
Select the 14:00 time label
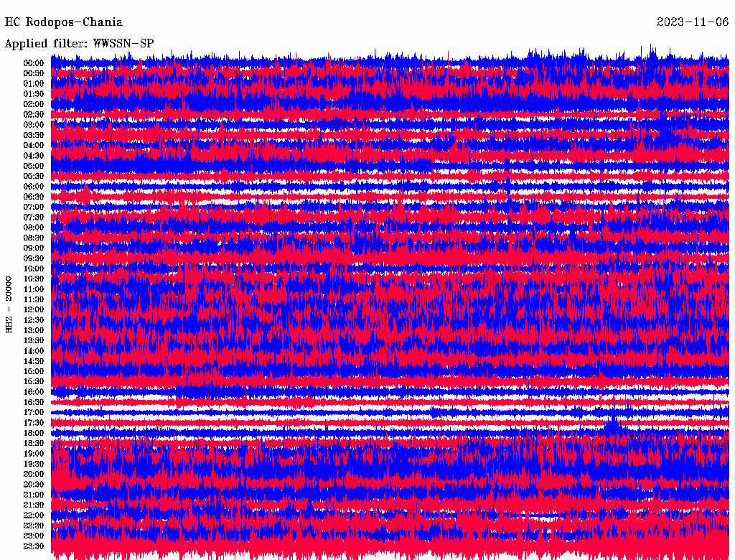tap(33, 351)
